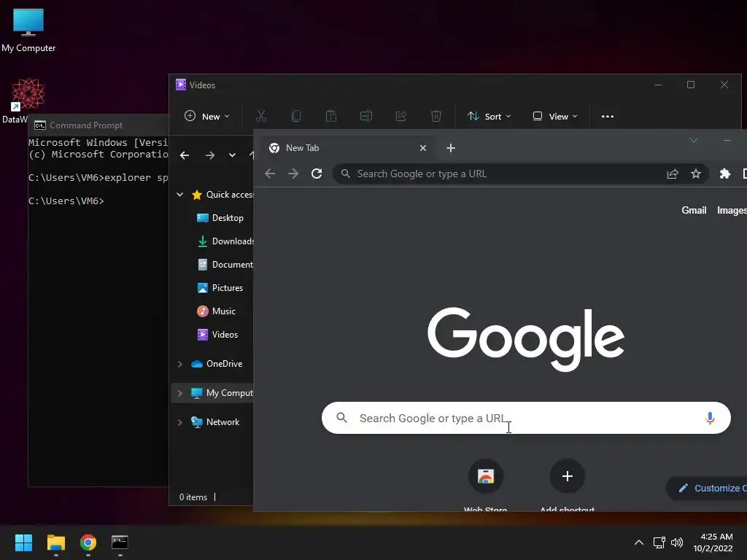The width and height of the screenshot is (747, 560).
Task: Select Videos in Quick access
Action: tap(217, 334)
